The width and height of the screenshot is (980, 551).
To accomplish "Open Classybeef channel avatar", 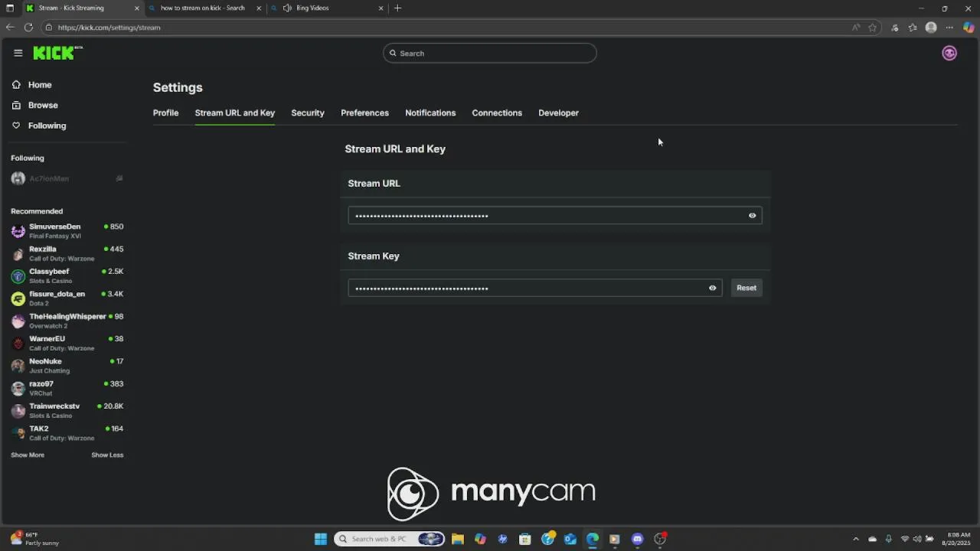I will click(18, 276).
